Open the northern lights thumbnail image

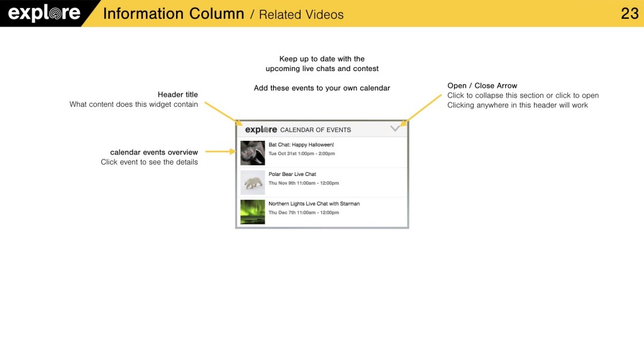tap(253, 212)
